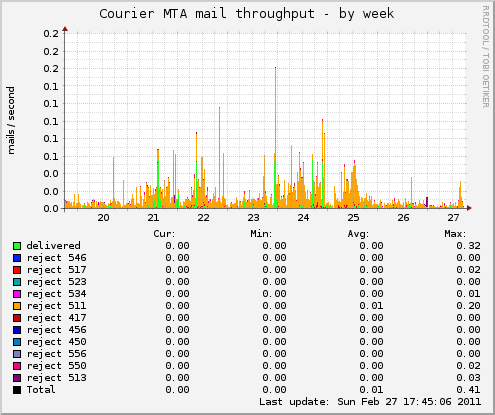Click the teal reject 523 swatch

[17, 282]
